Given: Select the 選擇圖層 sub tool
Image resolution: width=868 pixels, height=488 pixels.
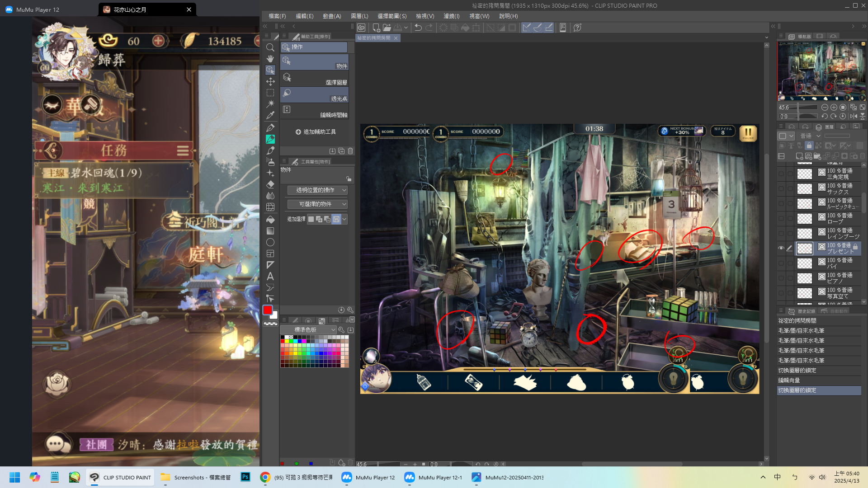Looking at the screenshot, I should [x=314, y=79].
